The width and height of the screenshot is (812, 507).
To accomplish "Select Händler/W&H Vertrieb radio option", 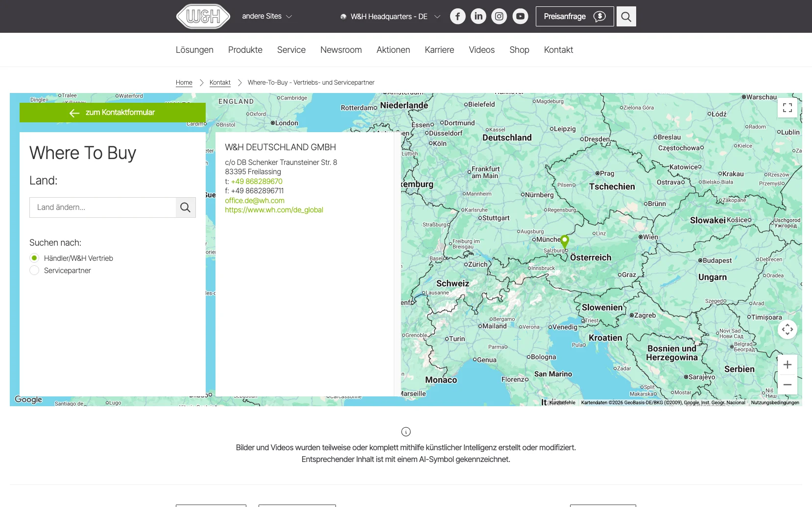I will click(x=34, y=258).
